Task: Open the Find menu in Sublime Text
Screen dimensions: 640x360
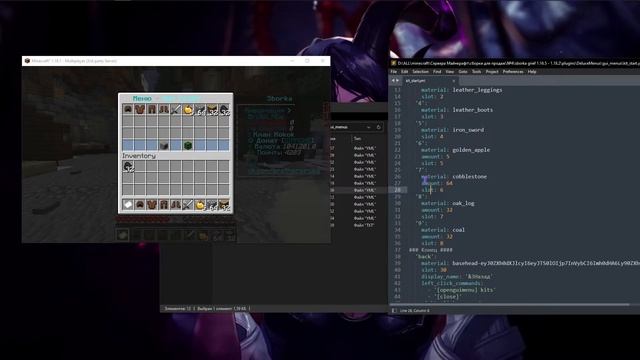Action: [x=437, y=72]
